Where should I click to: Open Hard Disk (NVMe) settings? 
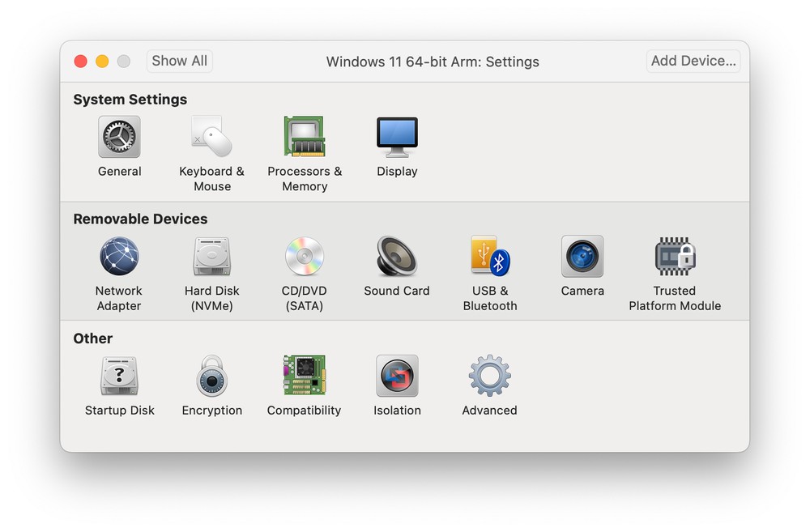211,256
